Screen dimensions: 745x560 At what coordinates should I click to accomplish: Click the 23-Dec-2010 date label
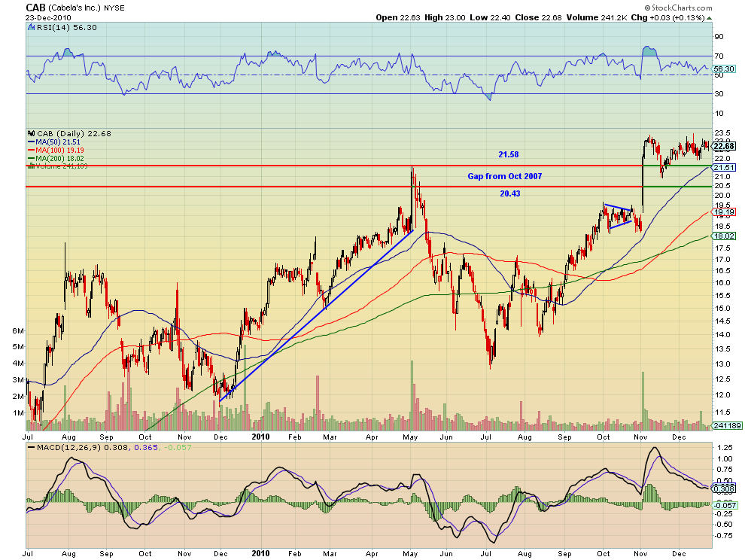48,17
